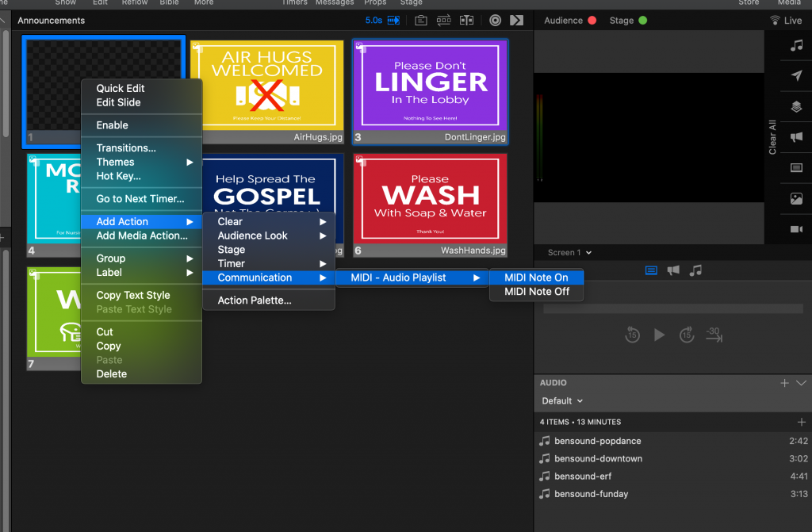Expand the Group submenu
Screen dimensions: 812x532
[141, 258]
